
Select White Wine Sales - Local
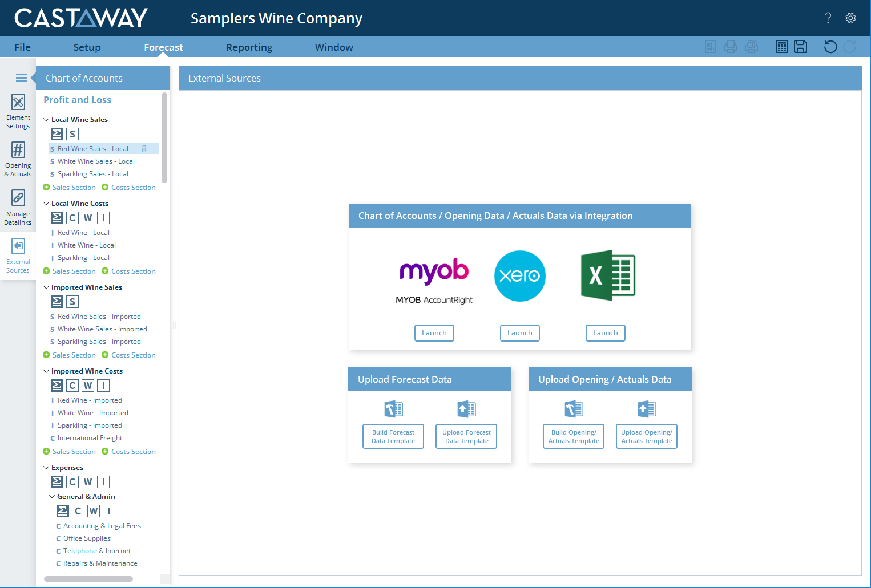96,161
